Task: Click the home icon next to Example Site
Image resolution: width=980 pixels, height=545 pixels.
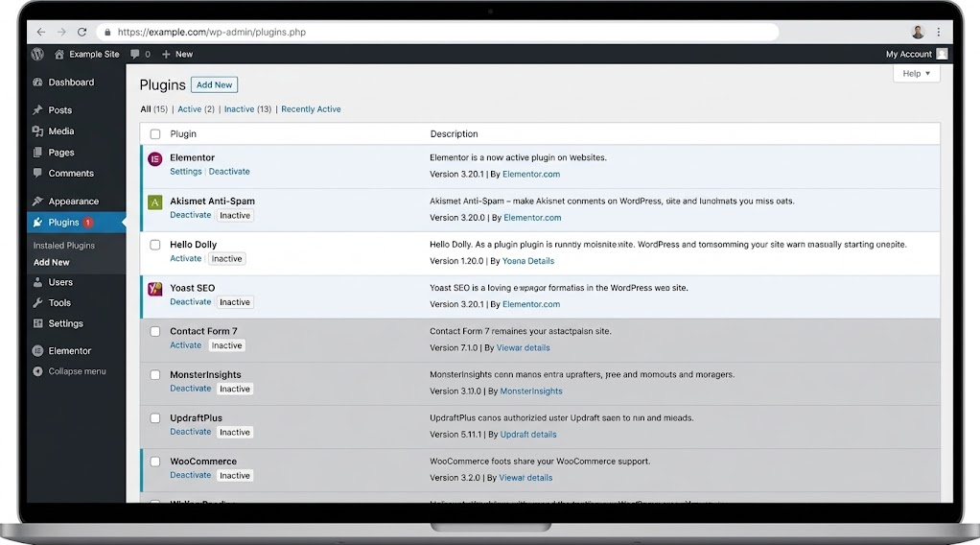Action: pos(59,54)
